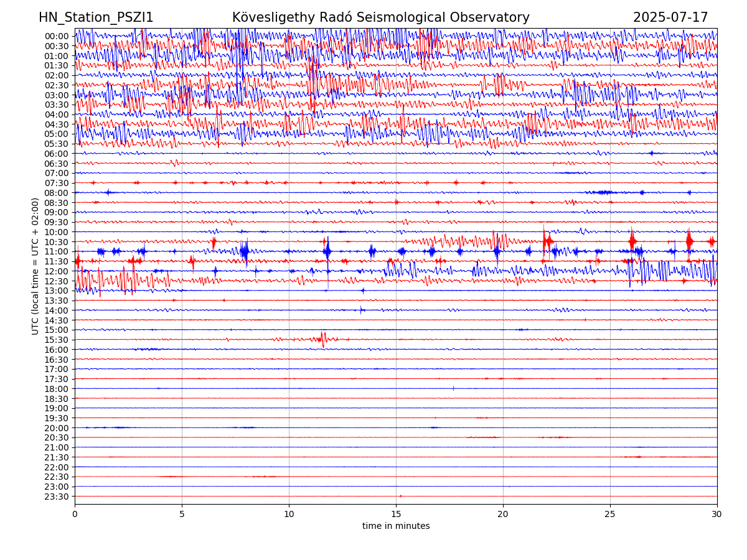Select the 22:30 row time label

coord(57,477)
